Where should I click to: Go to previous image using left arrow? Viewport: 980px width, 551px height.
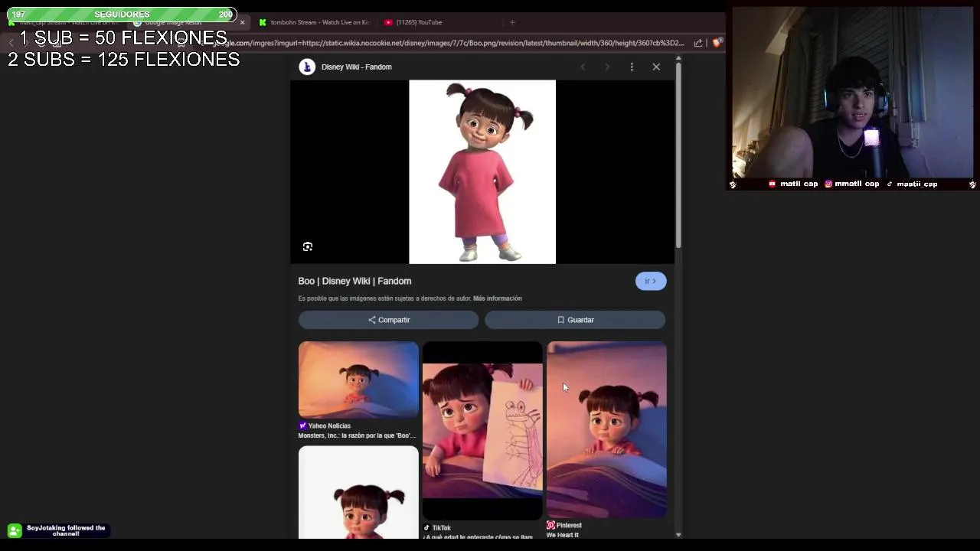point(583,67)
